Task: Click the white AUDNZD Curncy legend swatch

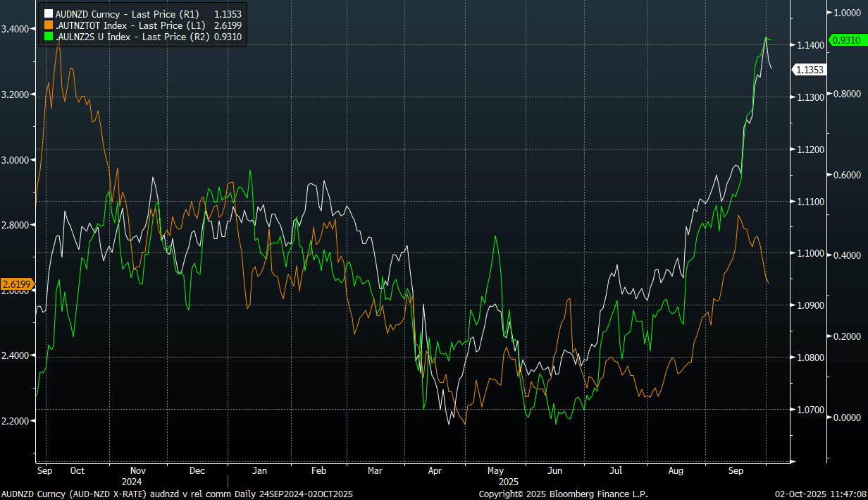Action: click(x=48, y=13)
